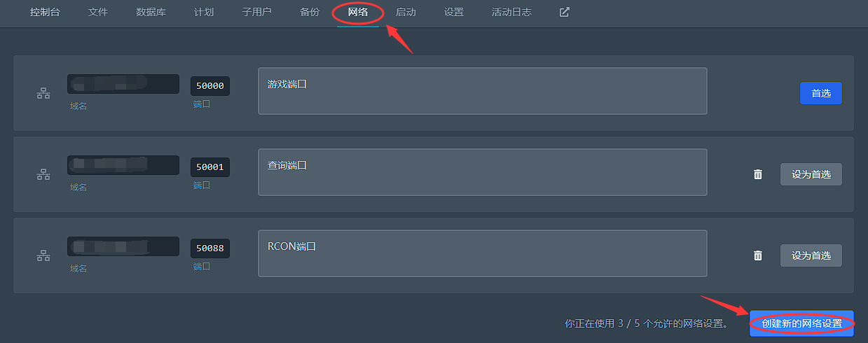868x343 pixels.
Task: Edit the RCON端口 notes field
Action: coord(482,253)
